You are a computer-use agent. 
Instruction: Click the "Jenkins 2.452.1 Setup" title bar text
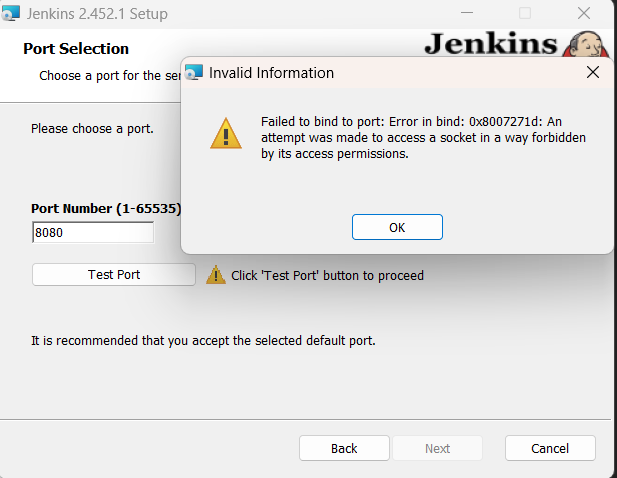tap(110, 14)
